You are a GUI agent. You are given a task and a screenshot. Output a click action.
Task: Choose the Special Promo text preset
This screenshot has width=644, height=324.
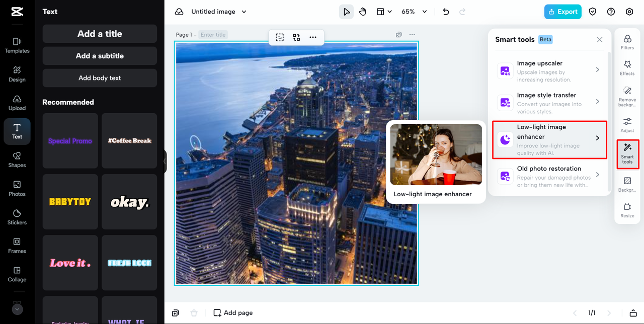[70, 141]
